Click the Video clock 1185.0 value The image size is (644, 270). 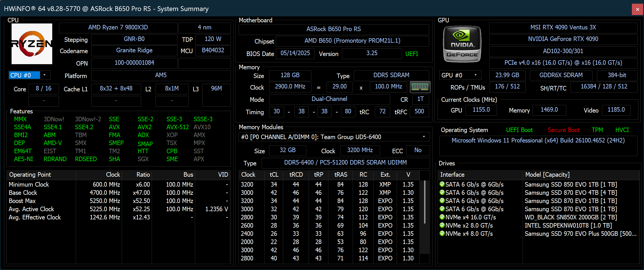click(616, 110)
